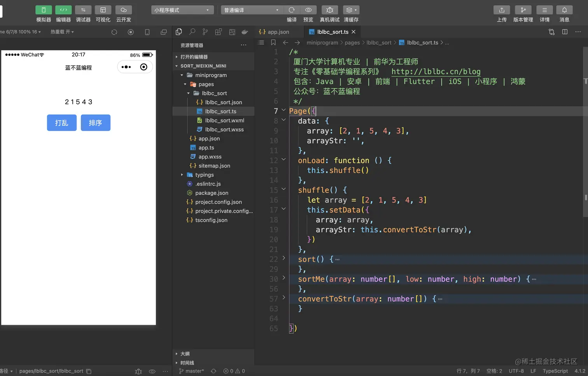Click the 预览 preview eye icon
This screenshot has width=588, height=376.
coord(308,10)
